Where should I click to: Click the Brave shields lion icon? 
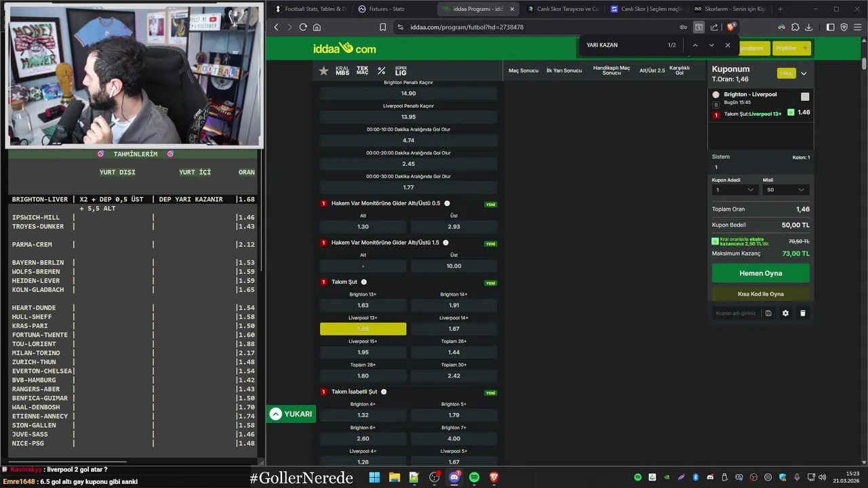point(730,27)
